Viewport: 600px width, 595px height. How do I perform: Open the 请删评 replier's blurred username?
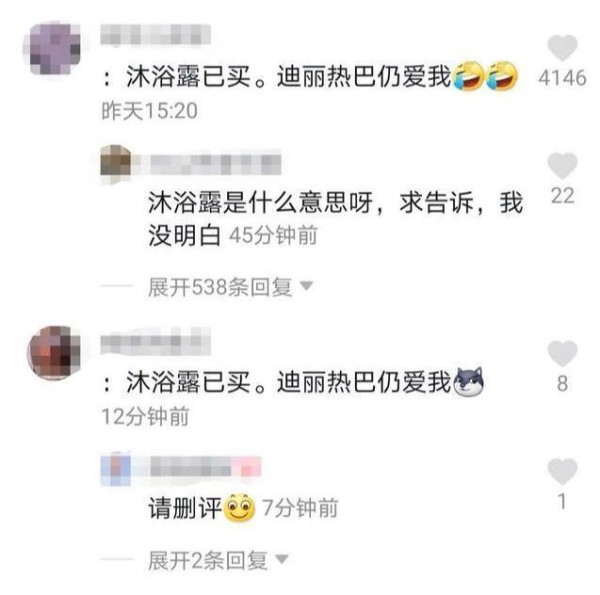[x=205, y=467]
